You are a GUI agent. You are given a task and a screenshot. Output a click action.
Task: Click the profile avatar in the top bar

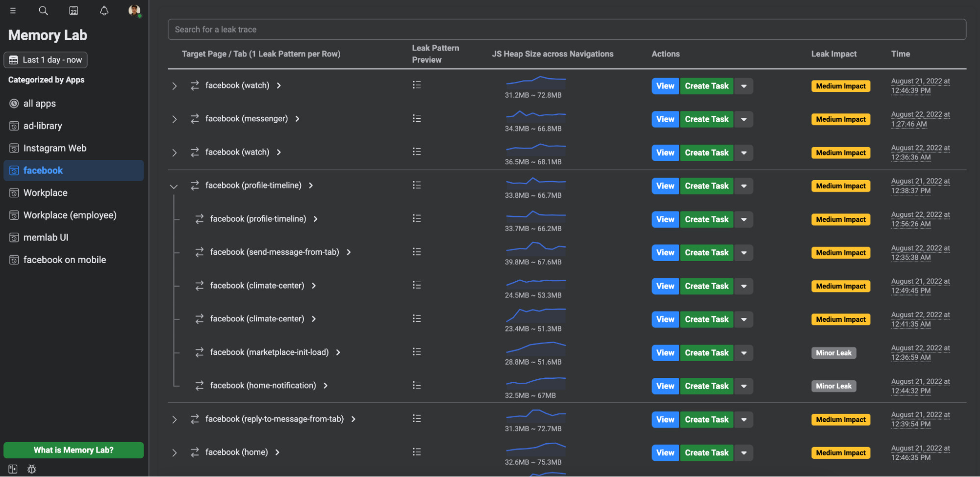(x=134, y=10)
